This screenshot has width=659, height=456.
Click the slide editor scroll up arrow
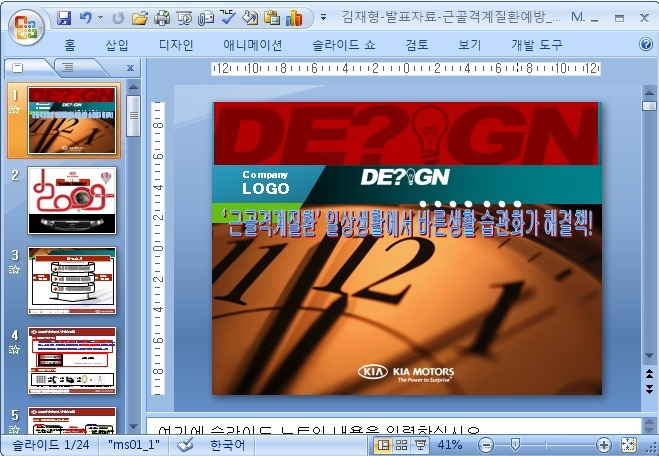(649, 92)
